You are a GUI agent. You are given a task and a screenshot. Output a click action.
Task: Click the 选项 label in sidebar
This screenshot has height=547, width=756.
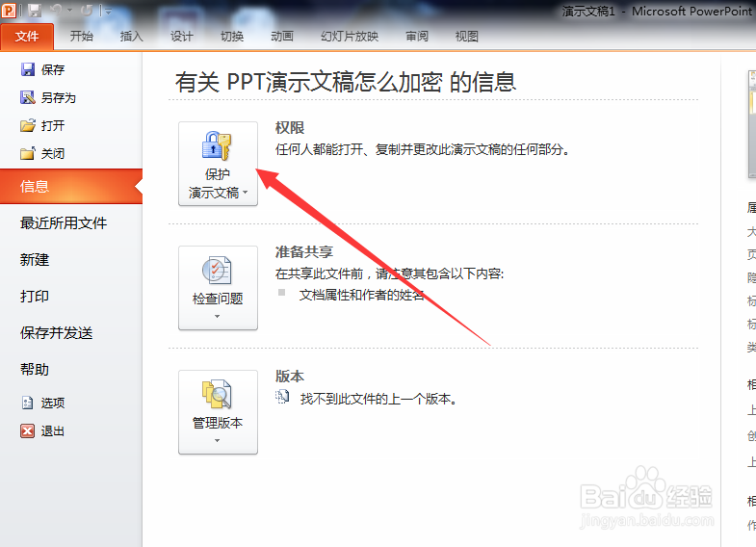53,403
